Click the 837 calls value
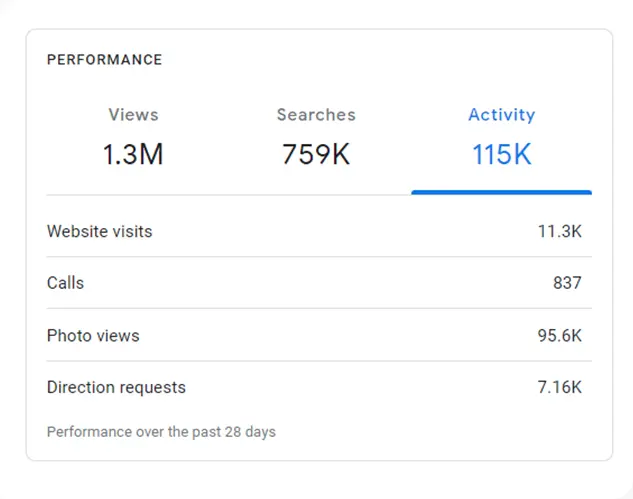The image size is (633, 499). tap(567, 283)
